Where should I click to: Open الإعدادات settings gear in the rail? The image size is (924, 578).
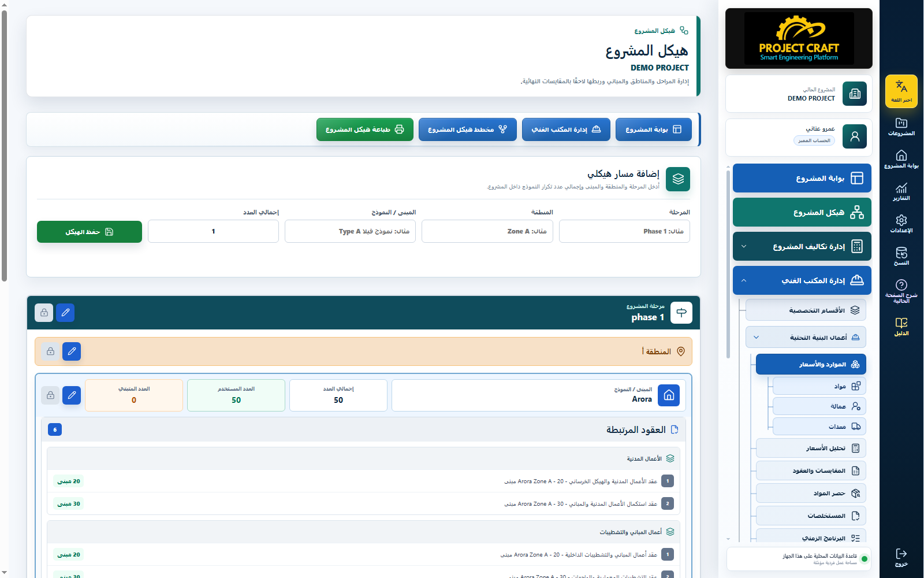pyautogui.click(x=901, y=224)
